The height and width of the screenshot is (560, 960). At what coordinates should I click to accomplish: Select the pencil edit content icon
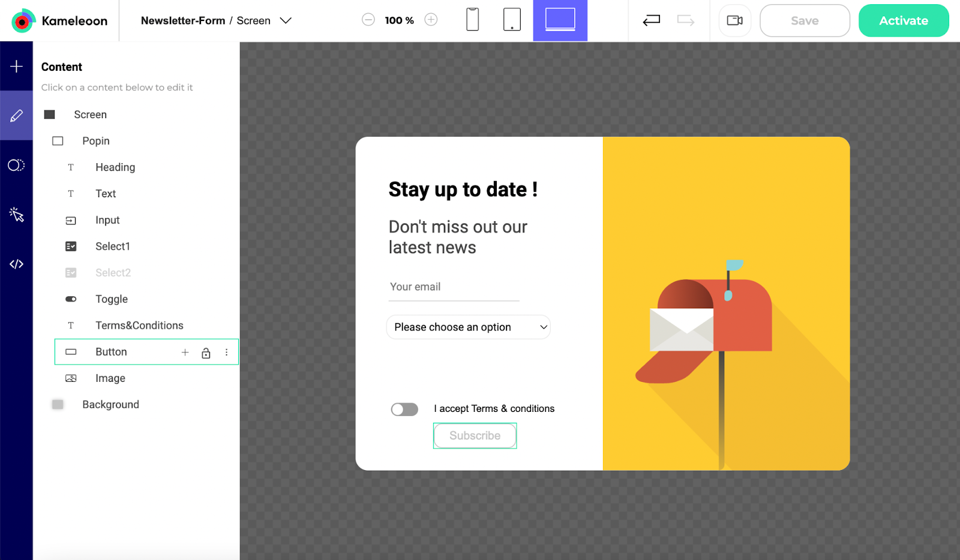click(x=16, y=116)
